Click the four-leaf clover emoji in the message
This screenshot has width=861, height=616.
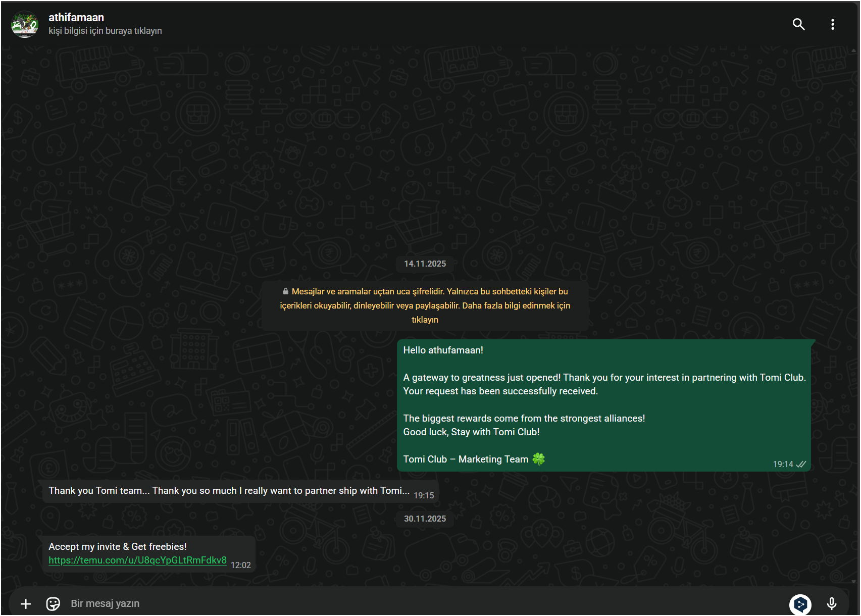pos(539,459)
